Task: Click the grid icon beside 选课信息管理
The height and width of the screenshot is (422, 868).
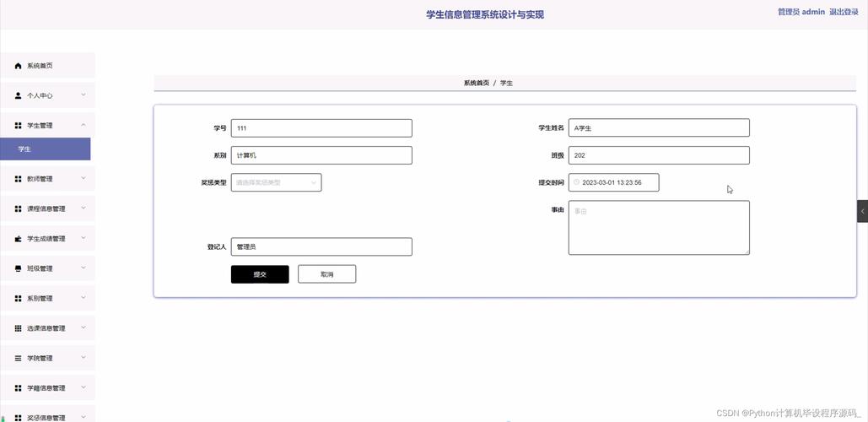Action: click(x=19, y=328)
